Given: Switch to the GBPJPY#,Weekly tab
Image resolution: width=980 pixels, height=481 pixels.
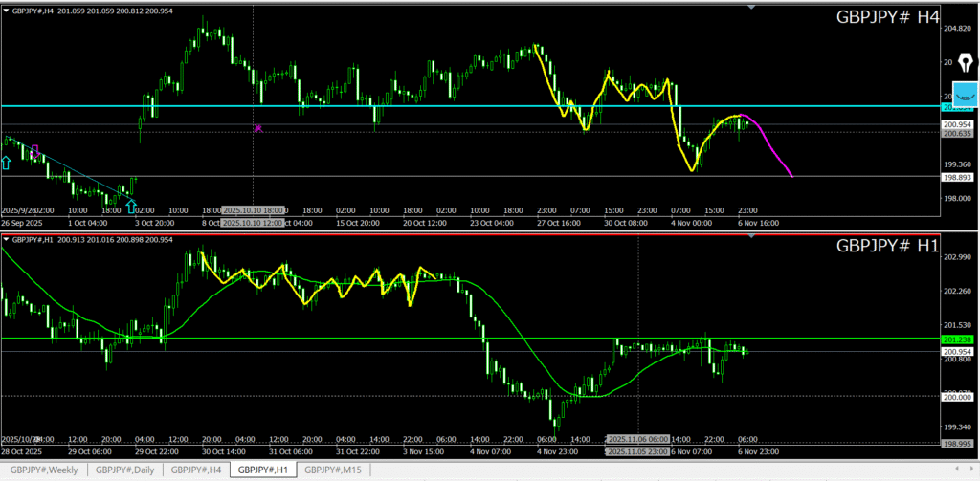Looking at the screenshot, I should [x=44, y=470].
